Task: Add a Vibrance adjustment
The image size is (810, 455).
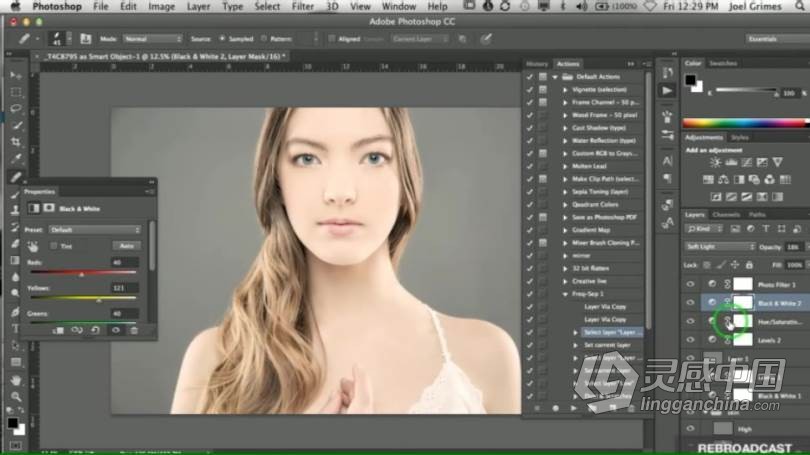Action: [x=777, y=163]
